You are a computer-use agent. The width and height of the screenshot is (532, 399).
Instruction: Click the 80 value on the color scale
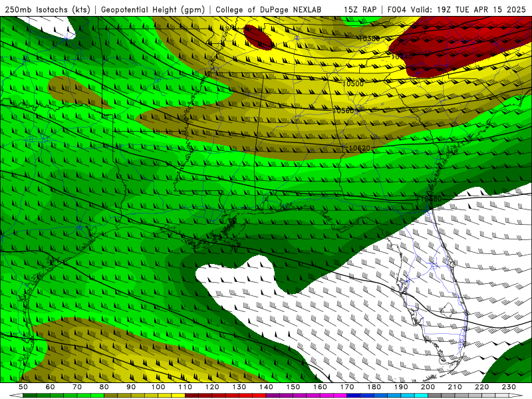point(104,387)
